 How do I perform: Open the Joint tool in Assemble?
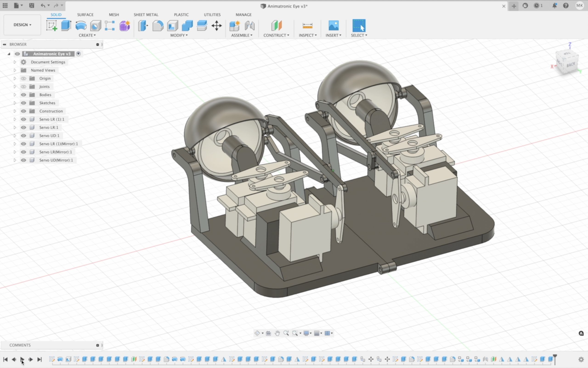click(250, 25)
